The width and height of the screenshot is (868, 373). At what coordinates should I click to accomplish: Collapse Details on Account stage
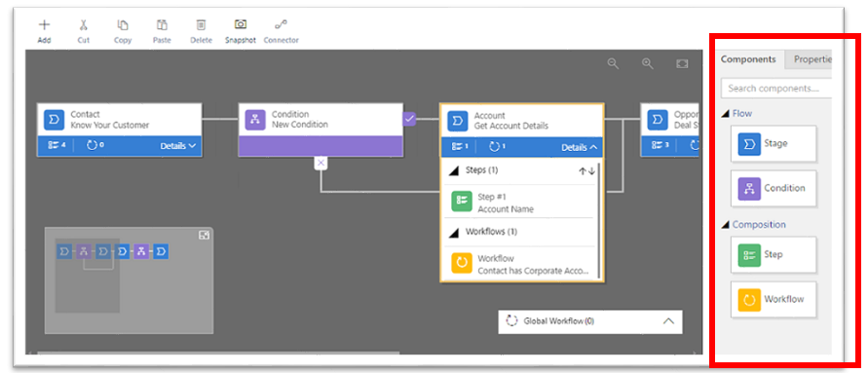click(580, 148)
